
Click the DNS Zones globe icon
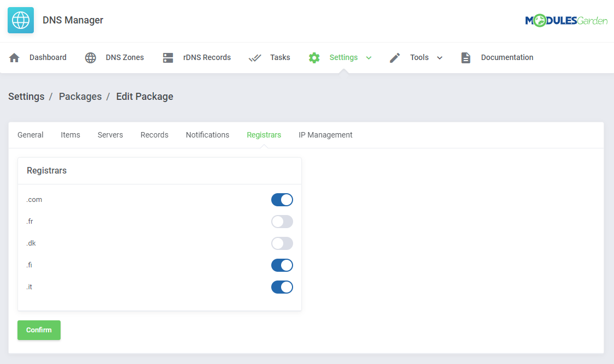point(91,57)
